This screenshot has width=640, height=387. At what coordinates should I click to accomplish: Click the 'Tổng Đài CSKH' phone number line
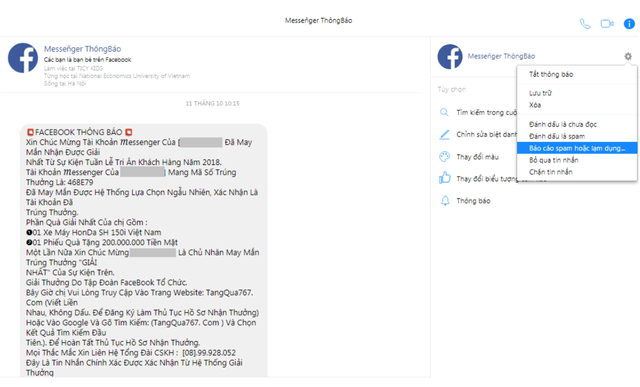(131, 353)
